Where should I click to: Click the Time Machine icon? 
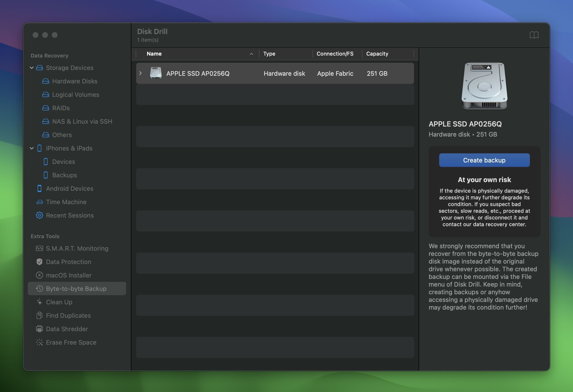point(40,202)
